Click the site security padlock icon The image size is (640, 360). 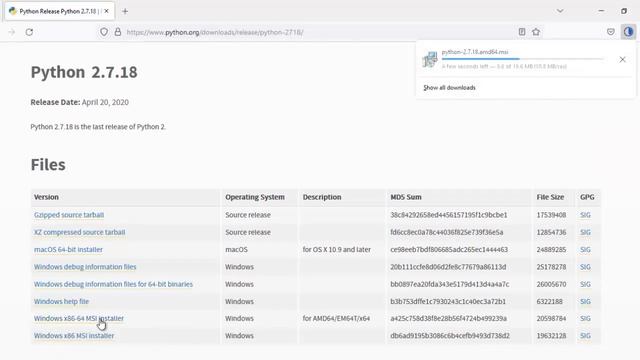pos(118,32)
